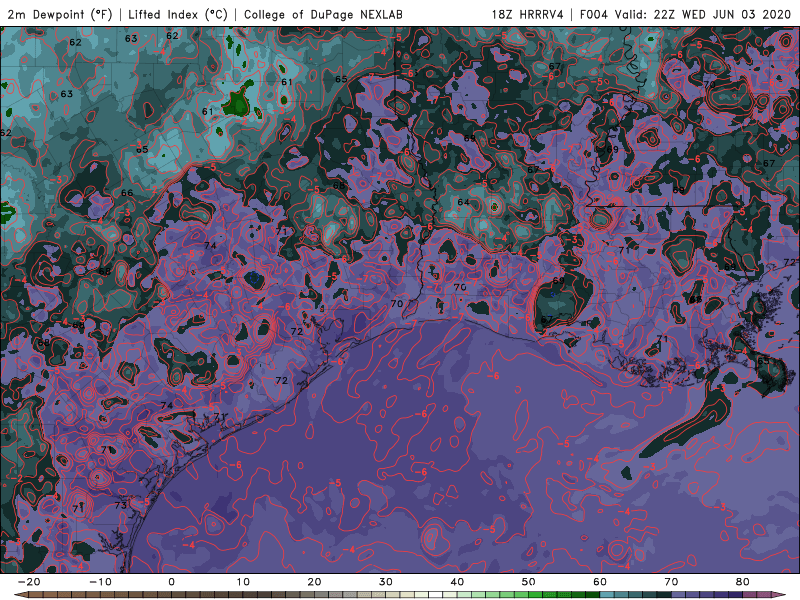Click the -10 label on the color scale
This screenshot has width=800, height=600.
tap(100, 582)
